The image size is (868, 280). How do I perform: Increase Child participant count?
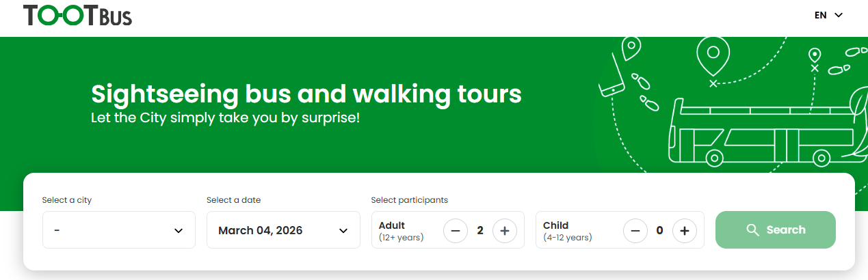coord(685,231)
